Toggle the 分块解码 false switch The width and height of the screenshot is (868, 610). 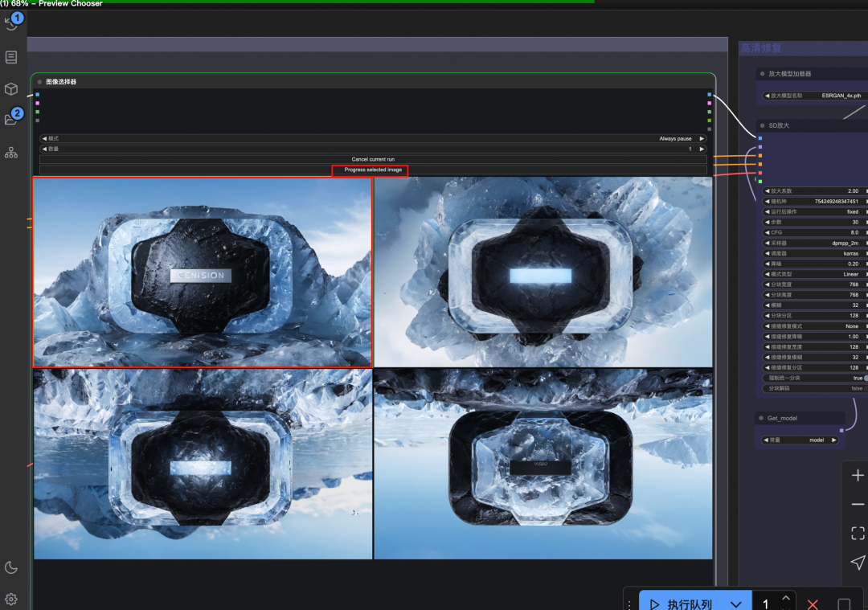815,389
